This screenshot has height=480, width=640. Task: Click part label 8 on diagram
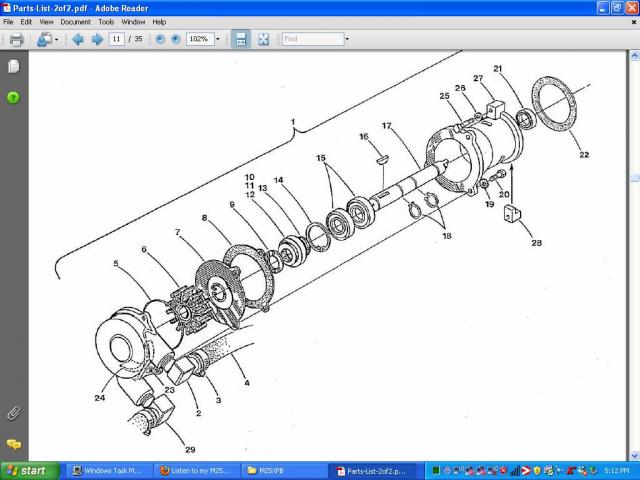coord(204,218)
